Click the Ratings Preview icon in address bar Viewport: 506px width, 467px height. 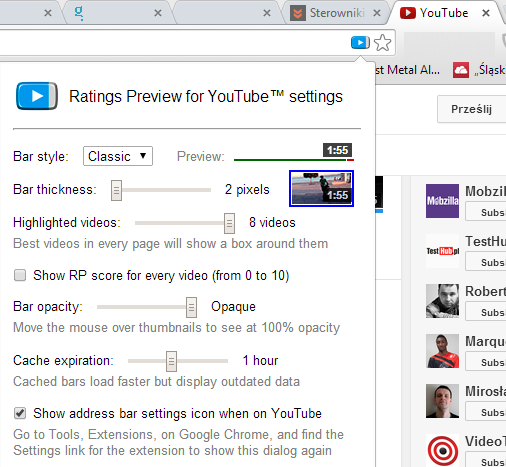click(x=360, y=43)
